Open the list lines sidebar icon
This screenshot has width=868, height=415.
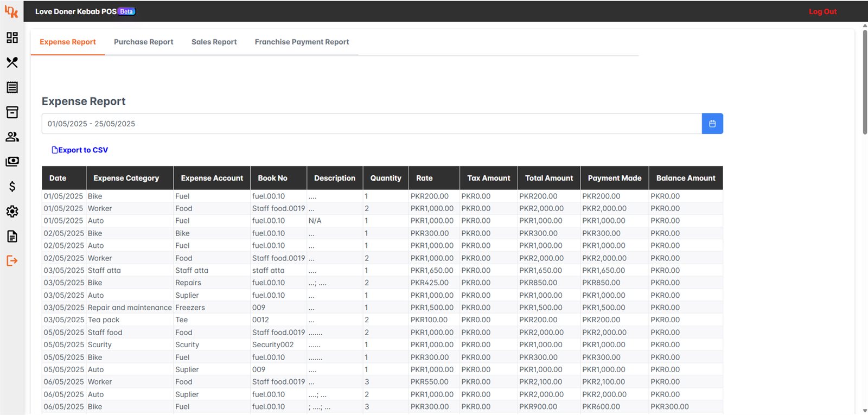click(x=12, y=87)
